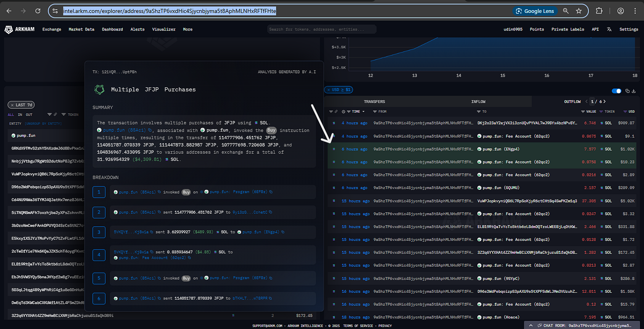This screenshot has width=644, height=329.
Task: Open the language translate icon in header
Action: click(609, 29)
